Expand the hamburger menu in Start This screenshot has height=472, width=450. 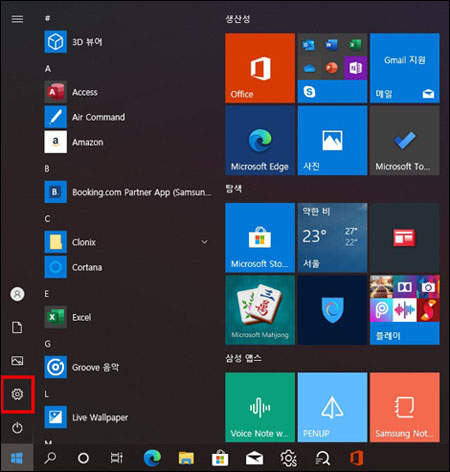coord(17,19)
